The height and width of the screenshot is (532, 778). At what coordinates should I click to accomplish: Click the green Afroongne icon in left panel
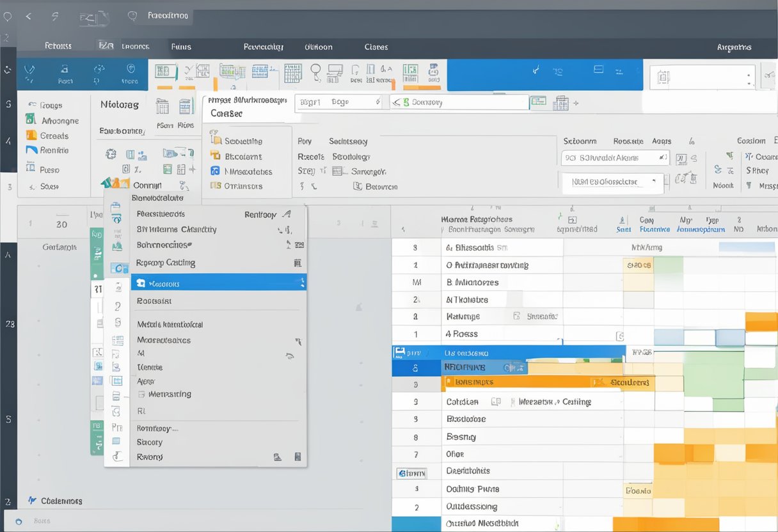point(31,120)
